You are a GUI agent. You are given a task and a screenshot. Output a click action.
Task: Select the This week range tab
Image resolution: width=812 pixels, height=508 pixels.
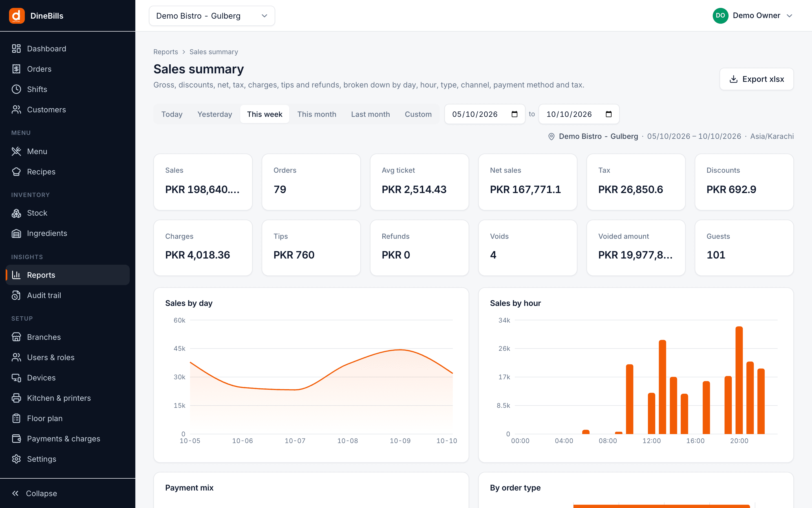[x=265, y=114]
